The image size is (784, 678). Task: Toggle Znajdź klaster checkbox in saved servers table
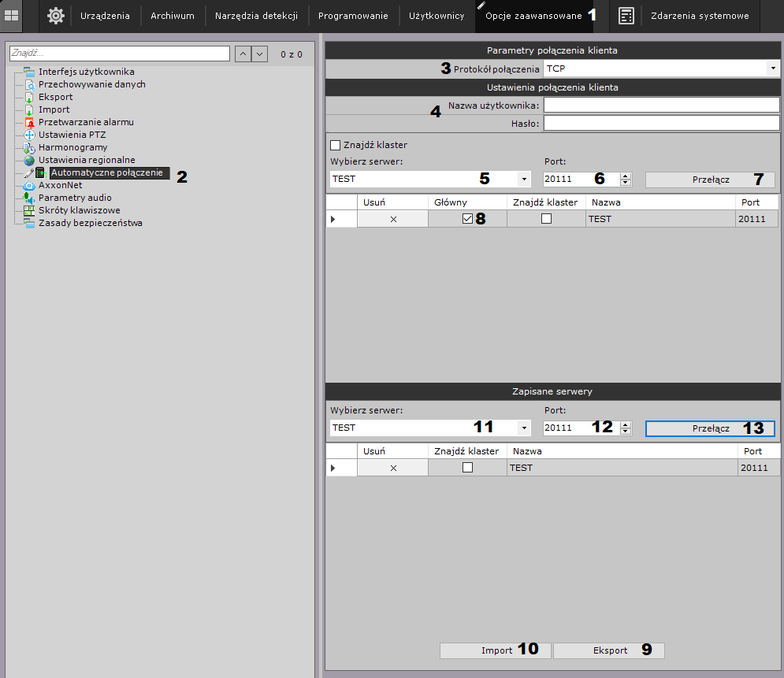click(467, 467)
